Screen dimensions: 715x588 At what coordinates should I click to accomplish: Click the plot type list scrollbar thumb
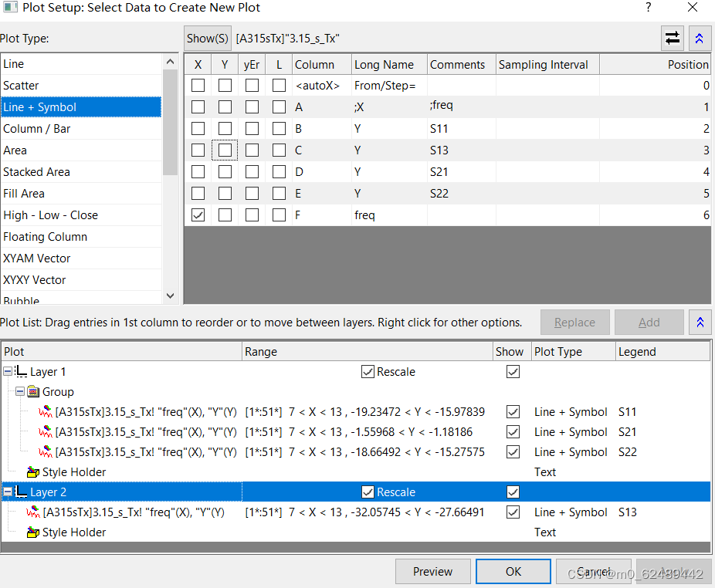click(x=170, y=122)
